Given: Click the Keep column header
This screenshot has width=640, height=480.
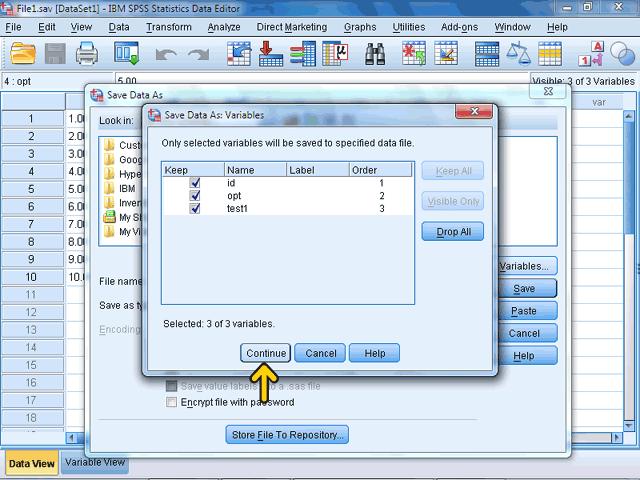Looking at the screenshot, I should tap(193, 170).
